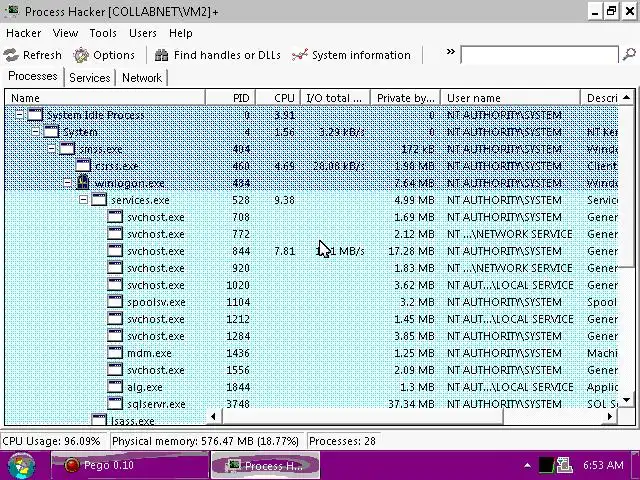The height and width of the screenshot is (480, 640).
Task: Show hidden tray icons arrow
Action: [x=527, y=465]
